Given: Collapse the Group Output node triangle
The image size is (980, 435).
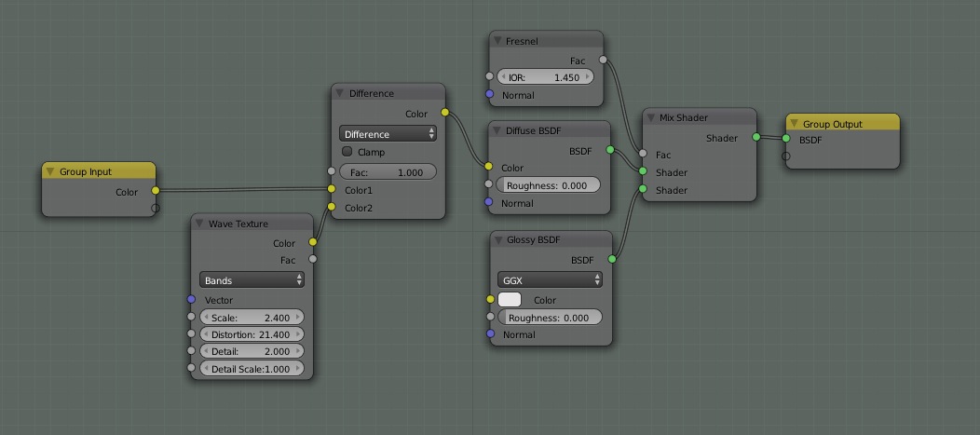Looking at the screenshot, I should tap(795, 124).
